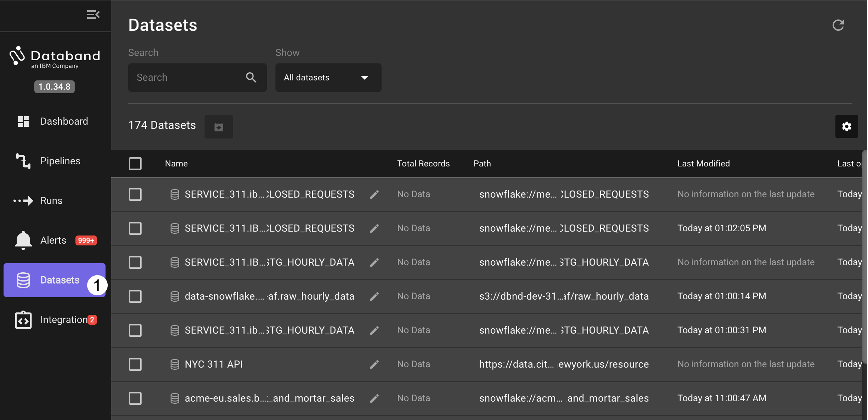Check the NYC 311 API row checkbox
868x420 pixels.
tap(135, 364)
